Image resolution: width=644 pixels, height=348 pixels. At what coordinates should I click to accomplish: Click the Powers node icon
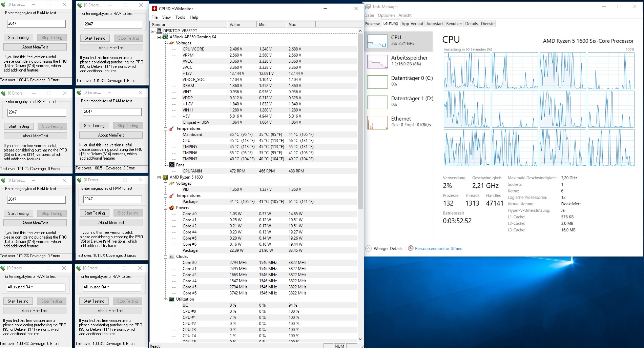tap(172, 208)
